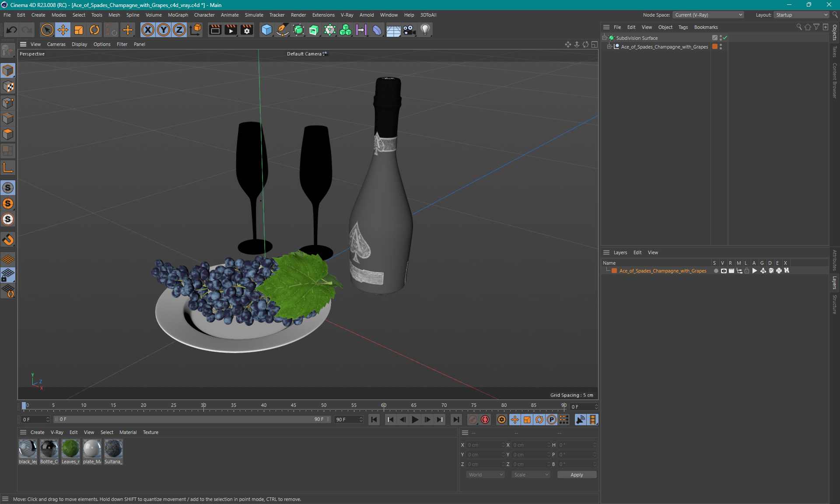Open the Content Browser side tab

835,80
